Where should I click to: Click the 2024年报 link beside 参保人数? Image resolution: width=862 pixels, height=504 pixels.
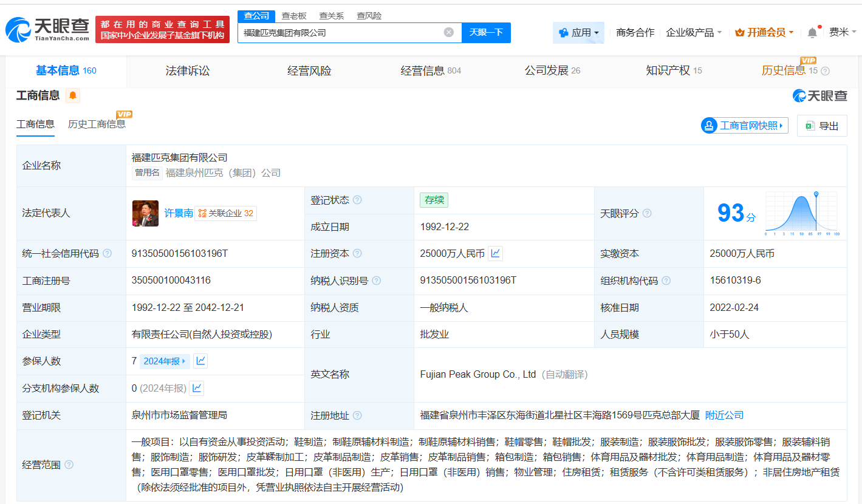coord(165,361)
